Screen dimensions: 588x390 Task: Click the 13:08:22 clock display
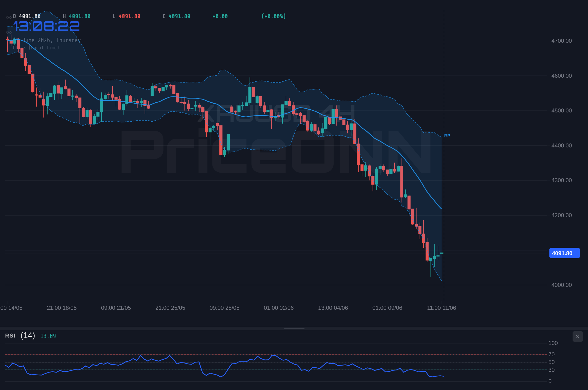(46, 26)
